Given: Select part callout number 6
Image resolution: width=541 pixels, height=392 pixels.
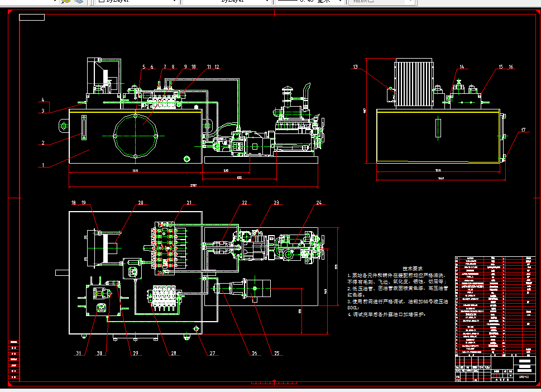Looking at the screenshot, I should 152,67.
